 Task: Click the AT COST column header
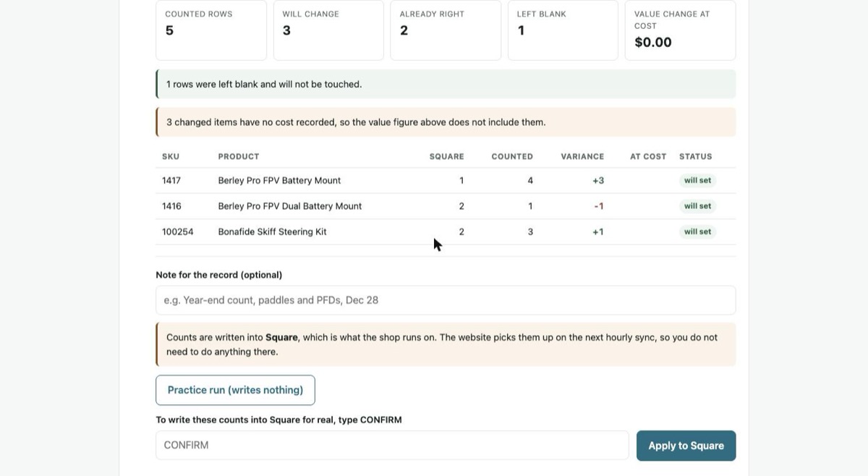pos(648,156)
